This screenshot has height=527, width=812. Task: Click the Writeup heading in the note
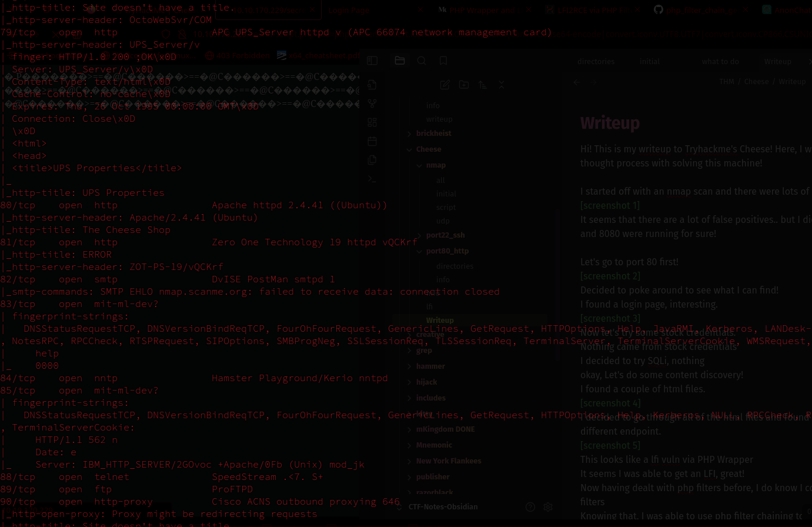click(x=610, y=124)
